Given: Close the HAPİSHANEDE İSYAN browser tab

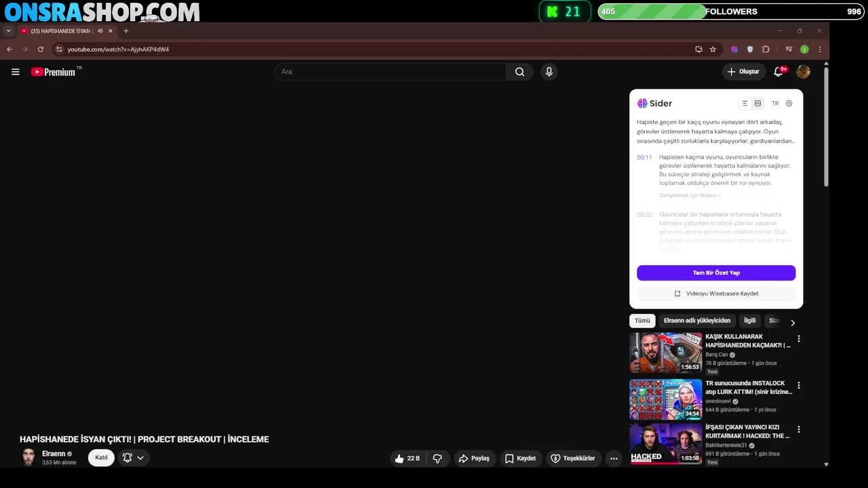Looking at the screenshot, I should pos(111,30).
